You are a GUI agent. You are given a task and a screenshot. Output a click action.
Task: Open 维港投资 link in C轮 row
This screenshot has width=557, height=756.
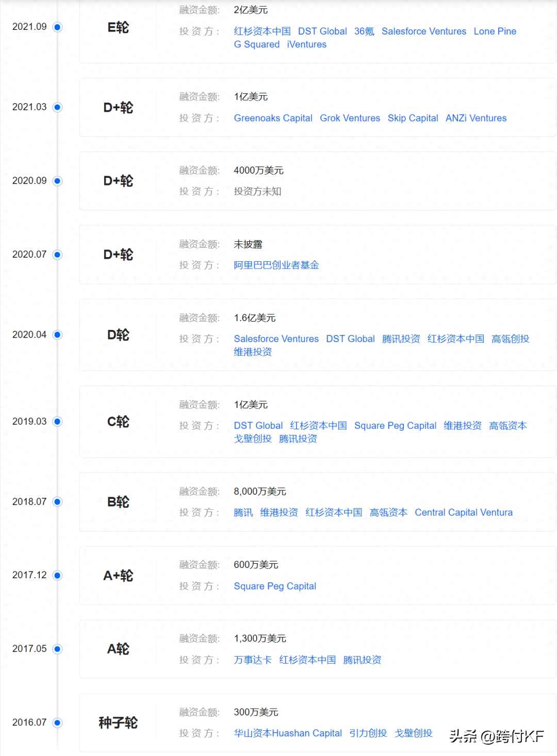coord(463,426)
